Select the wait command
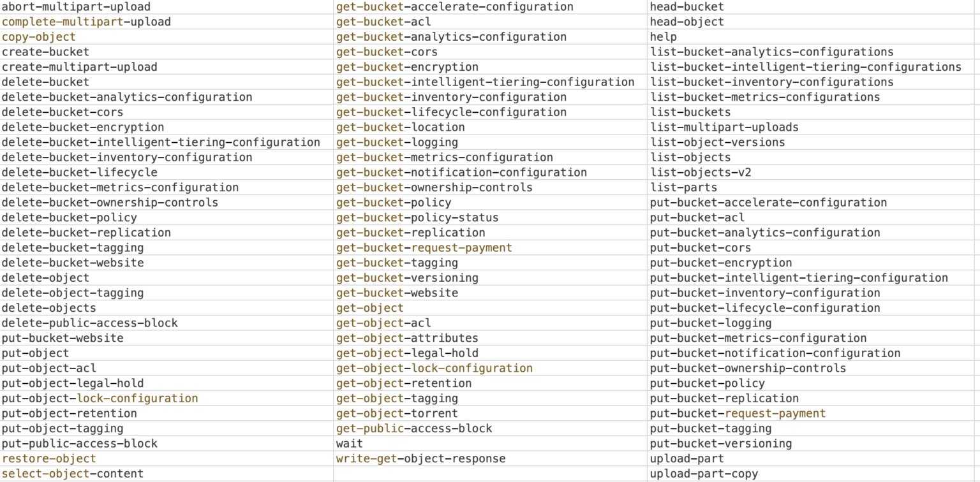 pyautogui.click(x=349, y=443)
